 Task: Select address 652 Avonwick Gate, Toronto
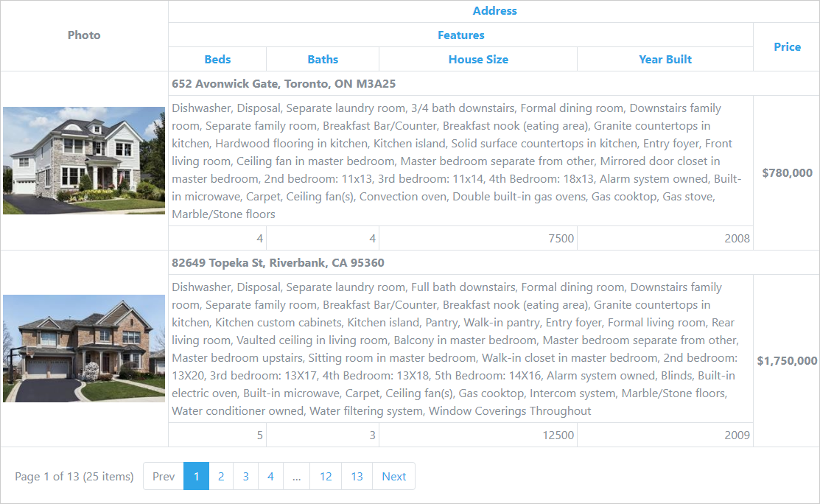coord(284,84)
